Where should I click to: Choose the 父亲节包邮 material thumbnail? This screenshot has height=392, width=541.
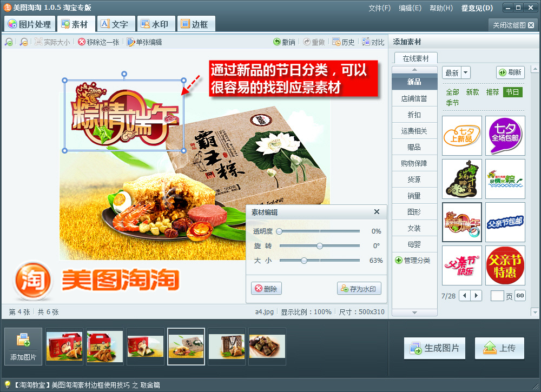505,222
